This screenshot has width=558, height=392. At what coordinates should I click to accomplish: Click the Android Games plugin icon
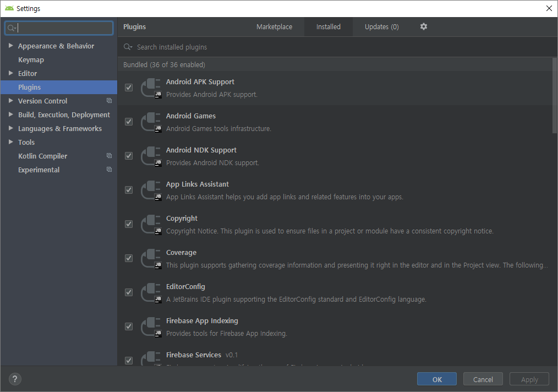151,122
